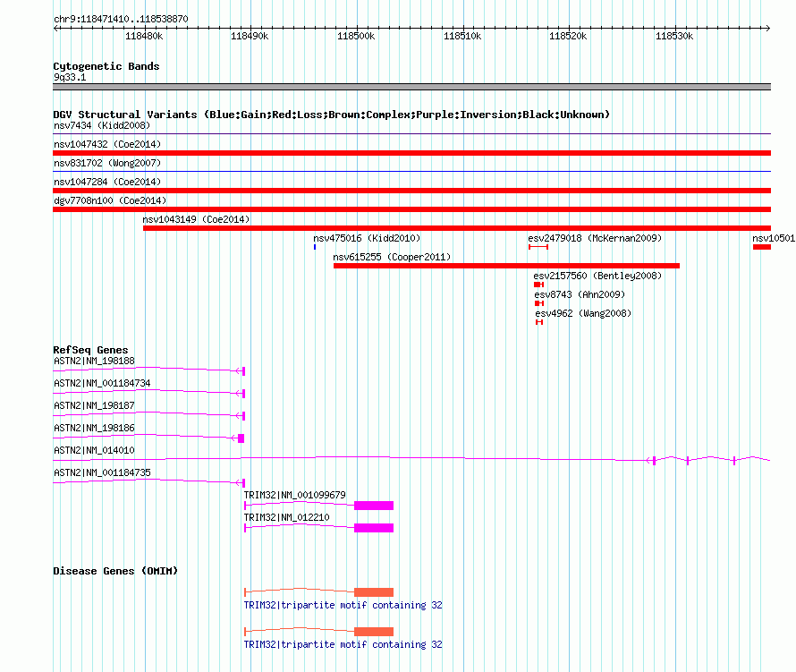Click the TRIM32|NM_012210 transcript label
Screen dimensions: 796x672
pos(286,517)
